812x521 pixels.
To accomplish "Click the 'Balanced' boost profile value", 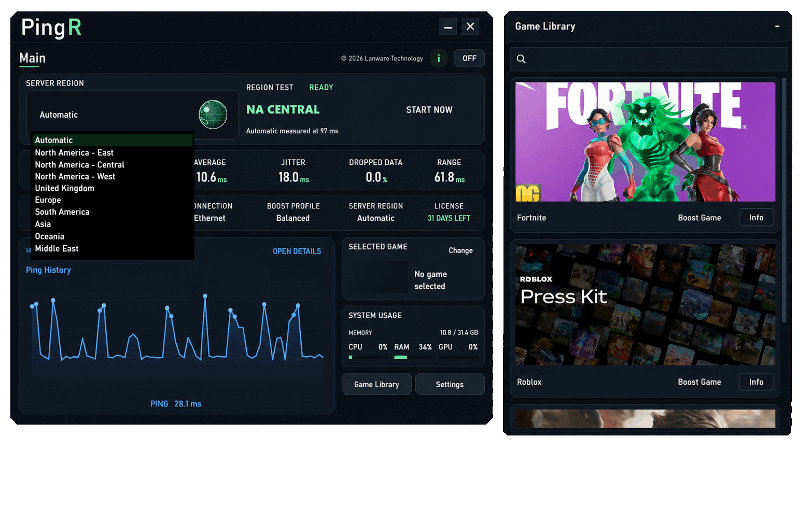I will click(x=293, y=218).
